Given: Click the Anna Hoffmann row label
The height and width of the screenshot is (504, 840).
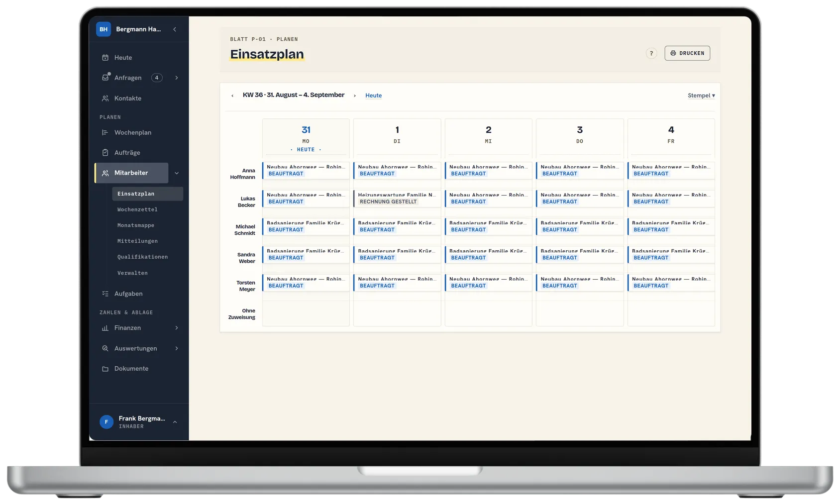Looking at the screenshot, I should (243, 174).
